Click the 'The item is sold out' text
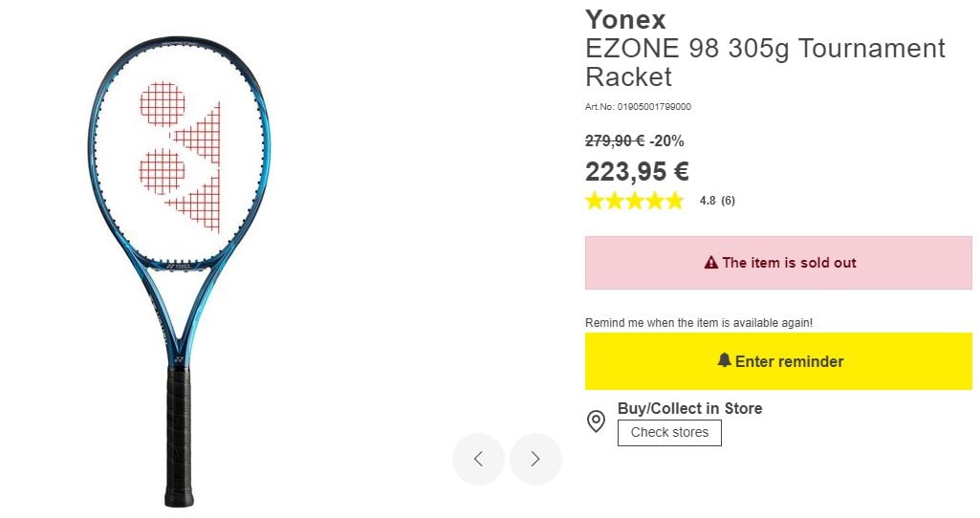The height and width of the screenshot is (518, 980). [x=789, y=263]
